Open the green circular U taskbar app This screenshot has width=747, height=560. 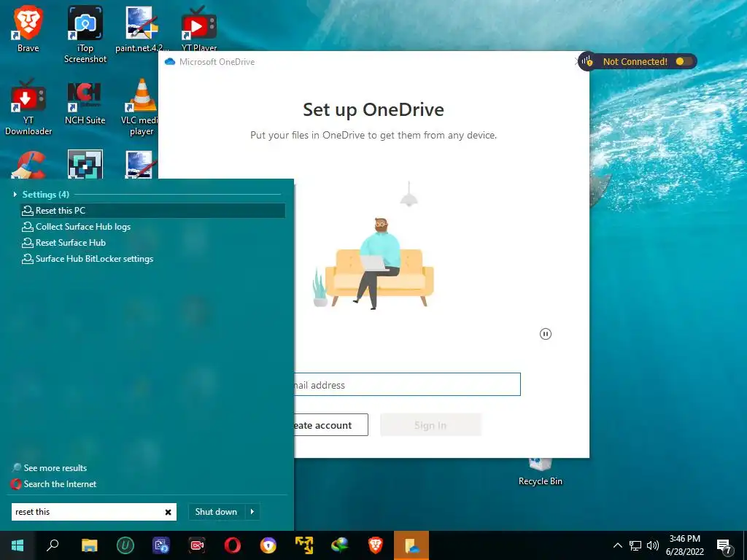point(125,545)
